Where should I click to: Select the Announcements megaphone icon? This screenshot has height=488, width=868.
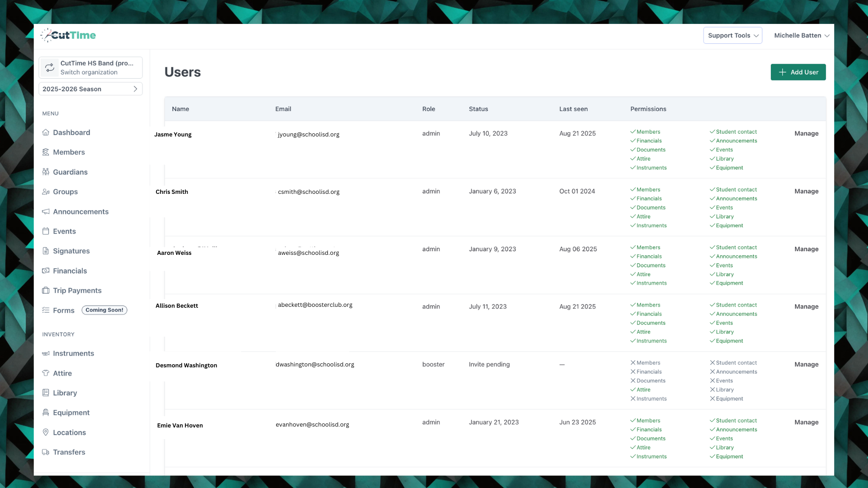pyautogui.click(x=46, y=211)
